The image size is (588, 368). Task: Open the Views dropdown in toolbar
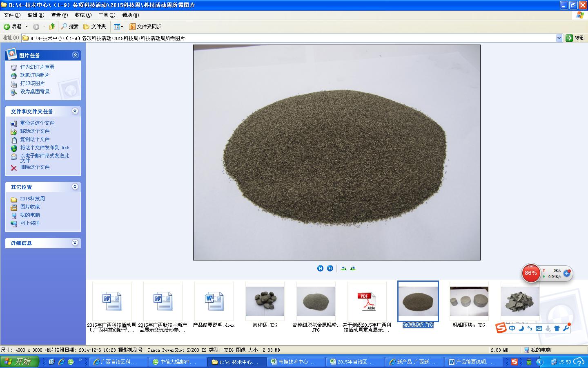coord(118,27)
